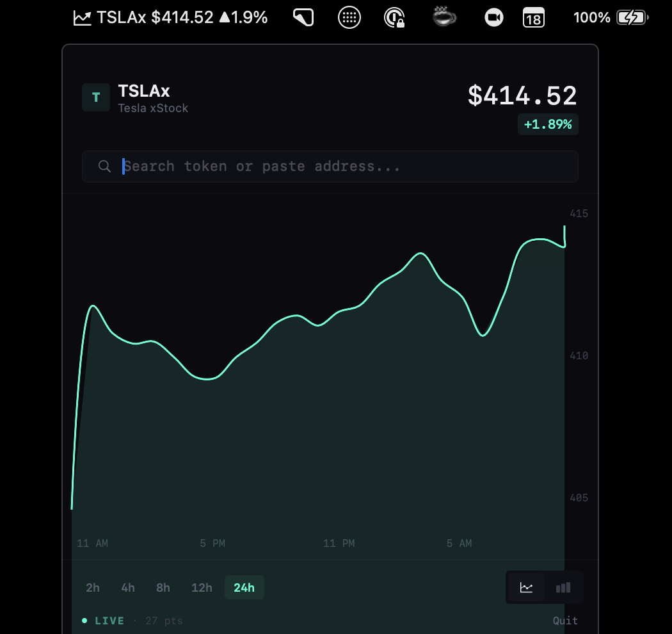The image size is (672, 634).
Task: Click the magnifying glass search icon
Action: click(x=104, y=166)
